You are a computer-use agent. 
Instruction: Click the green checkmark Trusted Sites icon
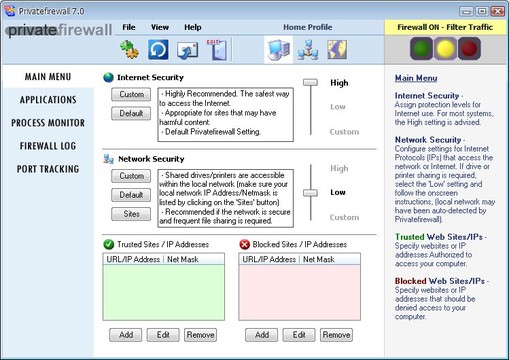[x=109, y=244]
